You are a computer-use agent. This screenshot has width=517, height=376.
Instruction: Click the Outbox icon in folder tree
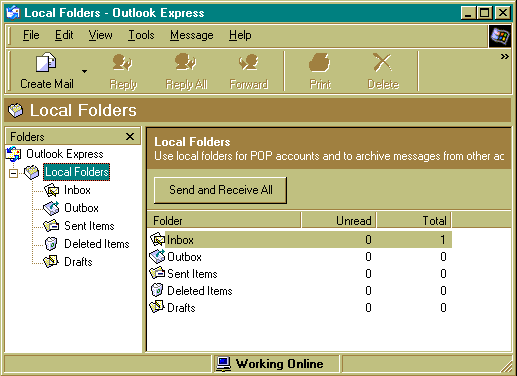pyautogui.click(x=51, y=208)
